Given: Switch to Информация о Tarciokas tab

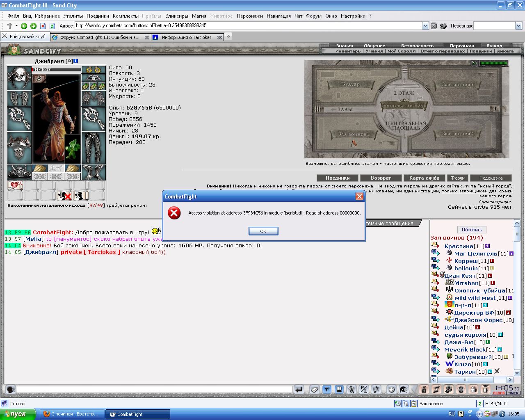Looking at the screenshot, I should (187, 37).
